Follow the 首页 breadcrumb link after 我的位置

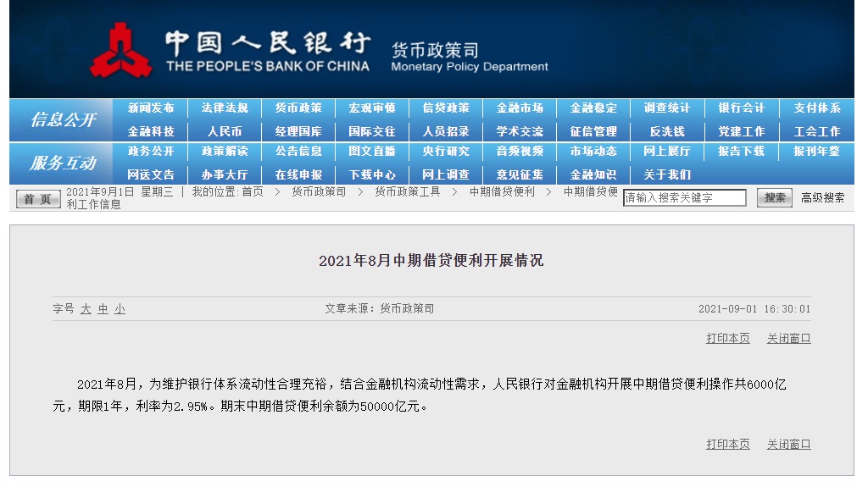(x=253, y=192)
